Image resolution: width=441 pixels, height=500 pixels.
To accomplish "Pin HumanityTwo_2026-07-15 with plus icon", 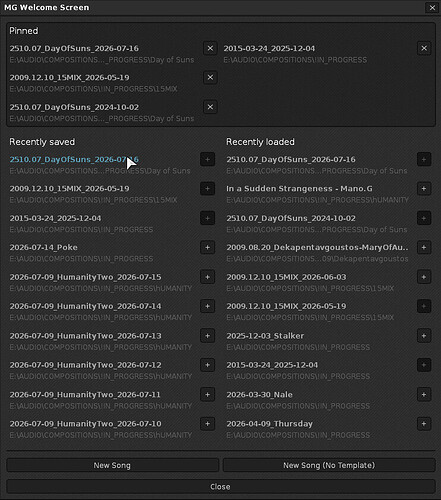I will (x=207, y=277).
